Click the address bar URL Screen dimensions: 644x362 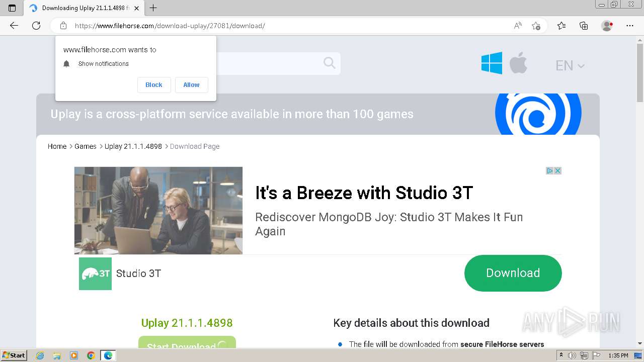[170, 26]
